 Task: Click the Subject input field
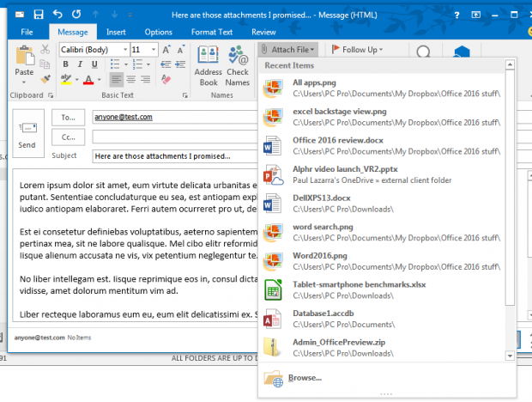click(x=175, y=156)
